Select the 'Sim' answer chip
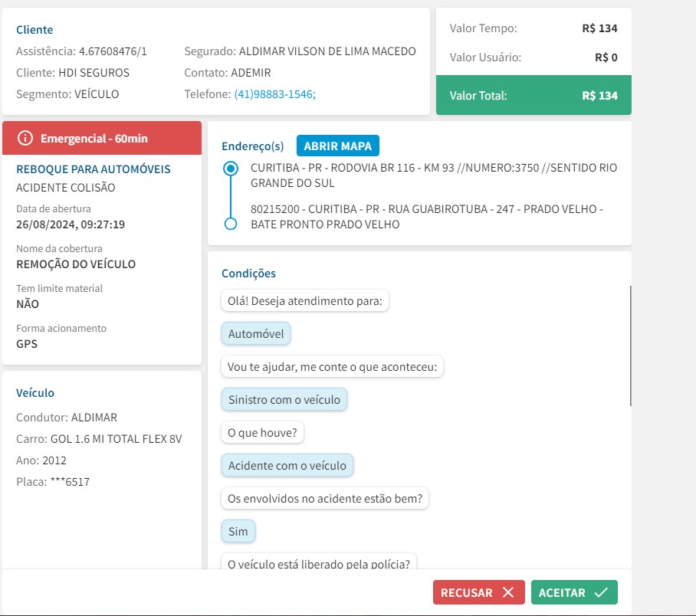This screenshot has height=616, width=696. (x=238, y=531)
